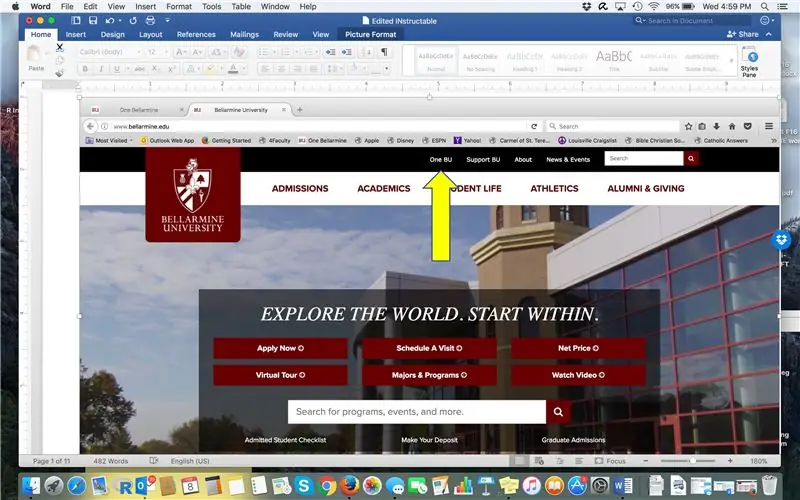
Task: Open the Font Color dropdown arrow
Action: click(244, 68)
